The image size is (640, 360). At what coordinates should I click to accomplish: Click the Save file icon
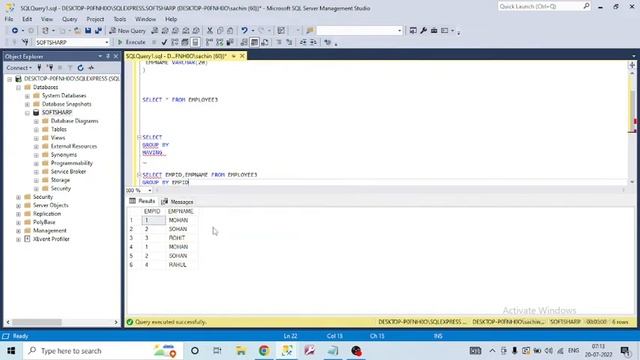(x=88, y=31)
